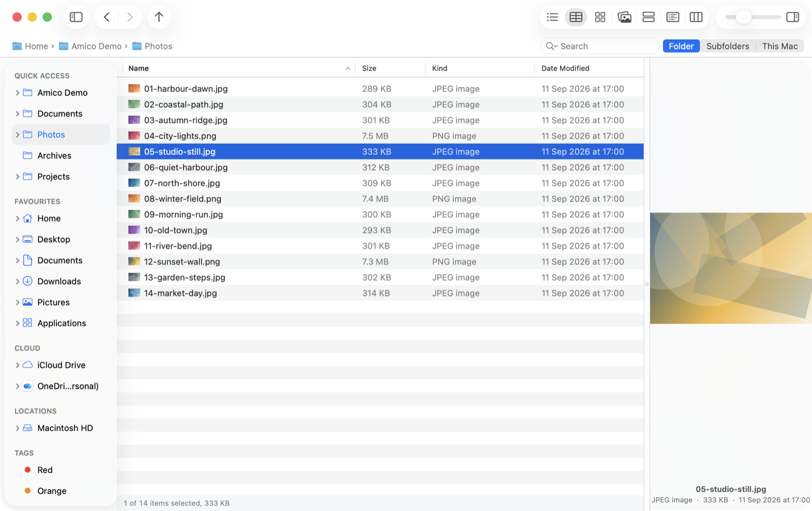This screenshot has height=511, width=812.
Task: Choose the two-row strip view icon
Action: point(648,17)
